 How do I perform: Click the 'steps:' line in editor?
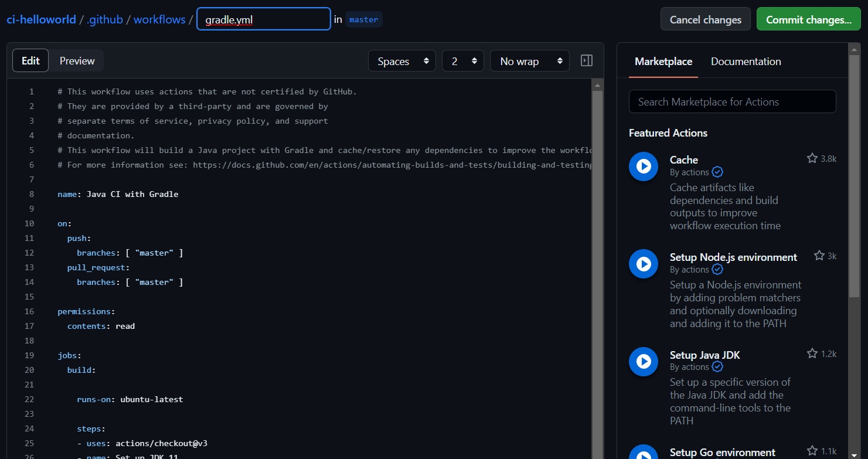pyautogui.click(x=91, y=429)
